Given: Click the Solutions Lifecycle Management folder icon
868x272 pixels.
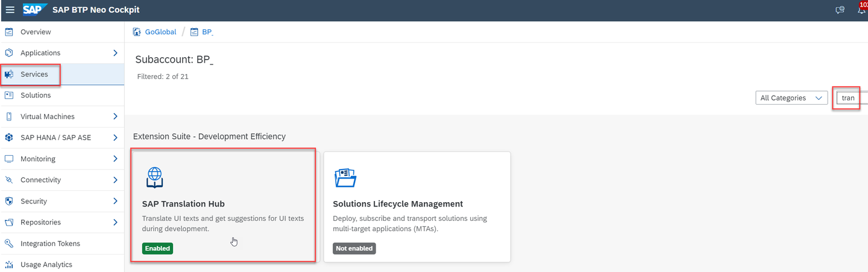Looking at the screenshot, I should point(345,178).
